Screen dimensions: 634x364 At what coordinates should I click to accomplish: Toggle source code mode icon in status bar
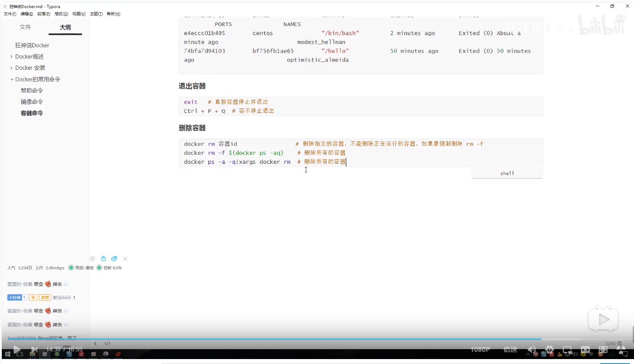pos(108,343)
